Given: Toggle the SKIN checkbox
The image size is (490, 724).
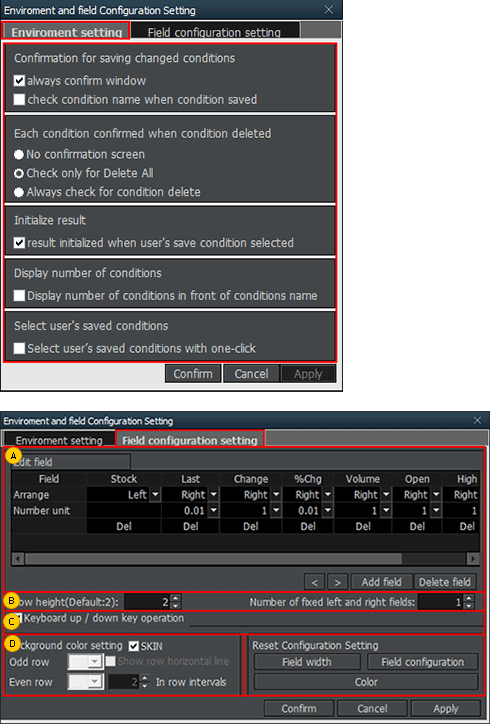Looking at the screenshot, I should (x=133, y=646).
